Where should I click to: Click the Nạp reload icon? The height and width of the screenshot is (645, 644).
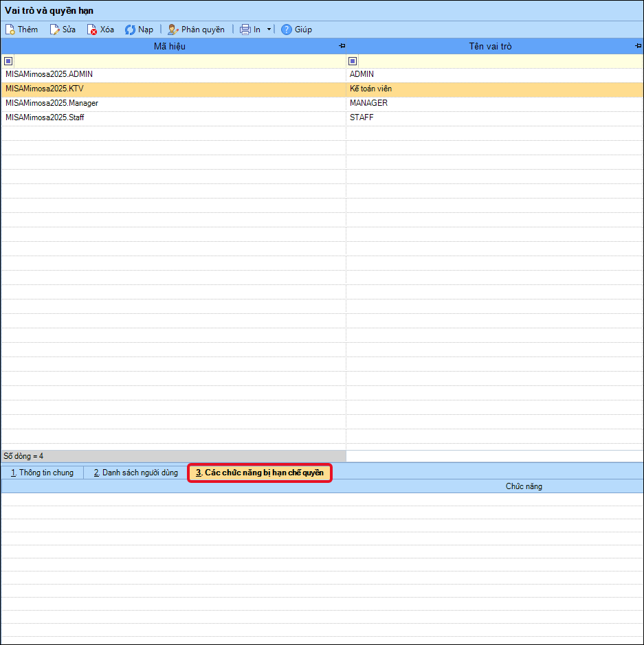[x=130, y=30]
